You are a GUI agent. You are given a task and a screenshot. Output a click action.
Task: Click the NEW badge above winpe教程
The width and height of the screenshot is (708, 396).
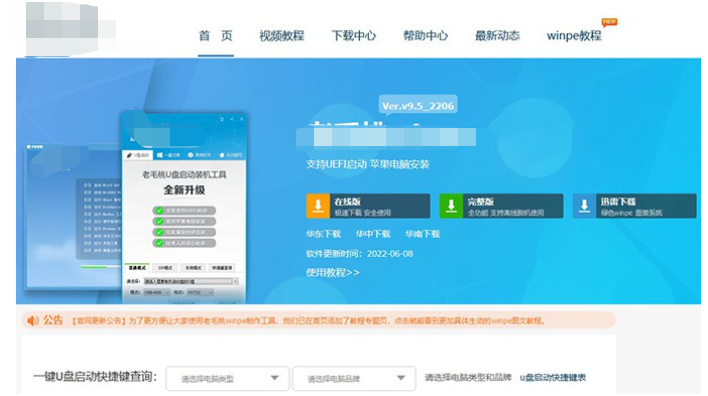pos(609,22)
